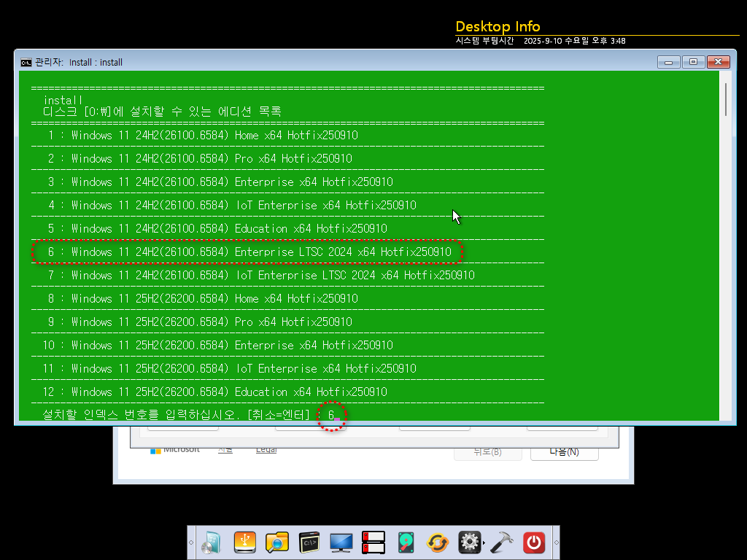Viewport: 747px width, 560px height.
Task: Open the orange USB drive icon
Action: click(245, 542)
